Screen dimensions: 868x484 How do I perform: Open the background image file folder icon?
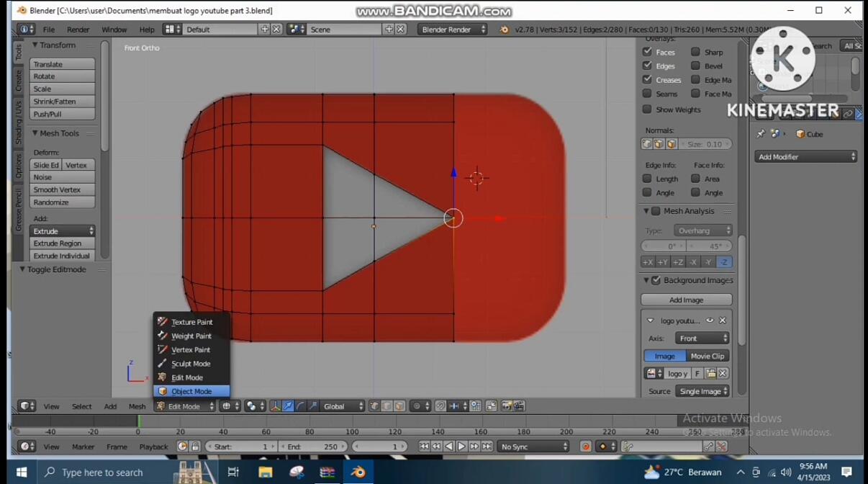coord(711,373)
